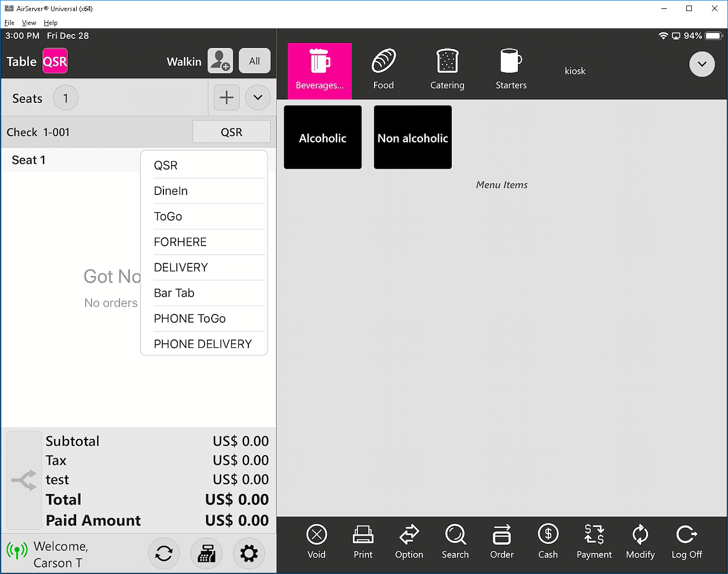The image size is (728, 574).
Task: Open cash register icon near settings
Action: pos(206,553)
